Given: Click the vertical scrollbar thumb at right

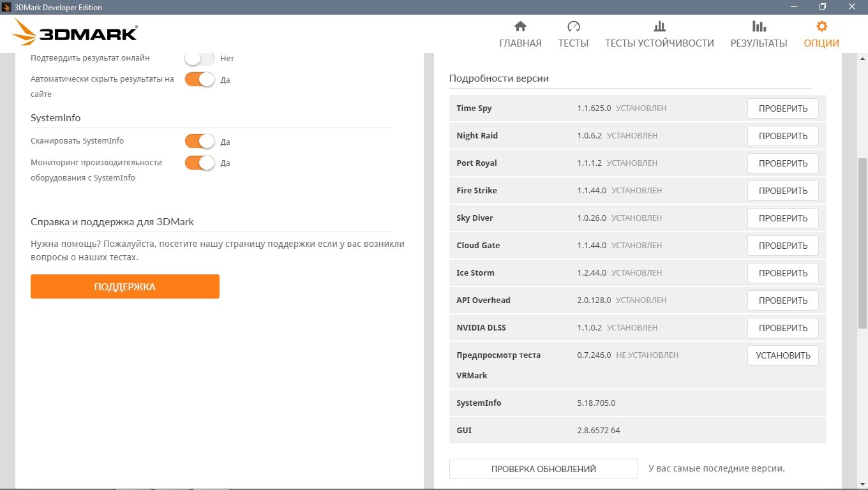Looking at the screenshot, I should tap(862, 242).
